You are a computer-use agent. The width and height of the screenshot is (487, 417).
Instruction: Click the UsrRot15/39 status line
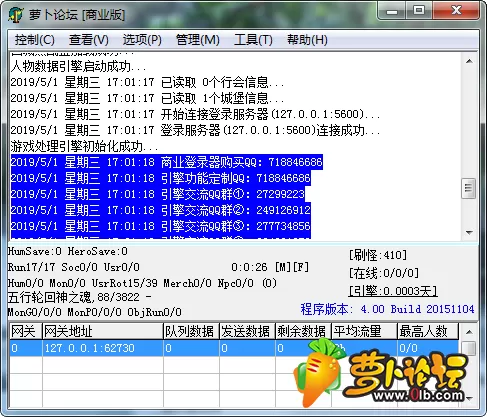click(x=142, y=283)
